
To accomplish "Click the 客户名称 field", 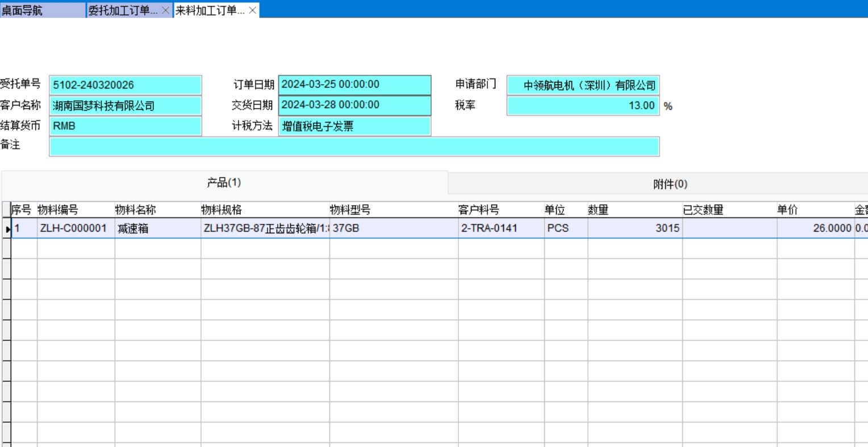I will (x=126, y=106).
